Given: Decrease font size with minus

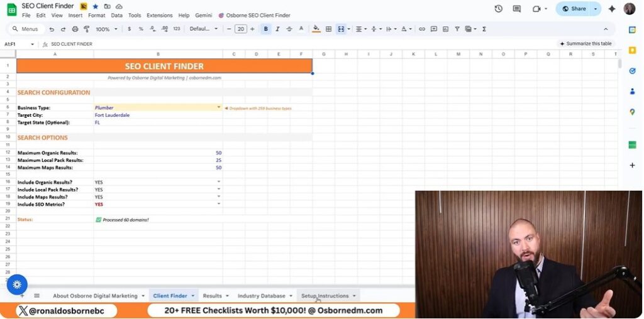Looking at the screenshot, I should pyautogui.click(x=229, y=29).
